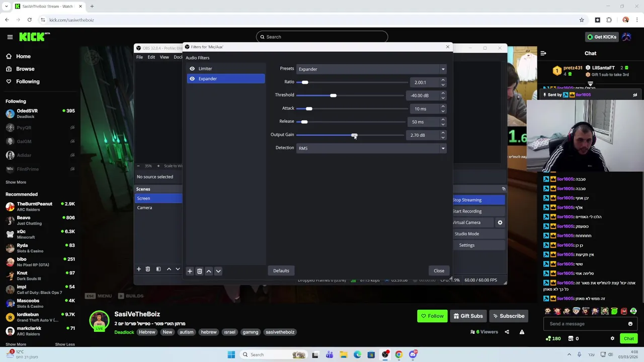
Task: Remove scene with trash icon in OBS
Action: [x=148, y=269]
